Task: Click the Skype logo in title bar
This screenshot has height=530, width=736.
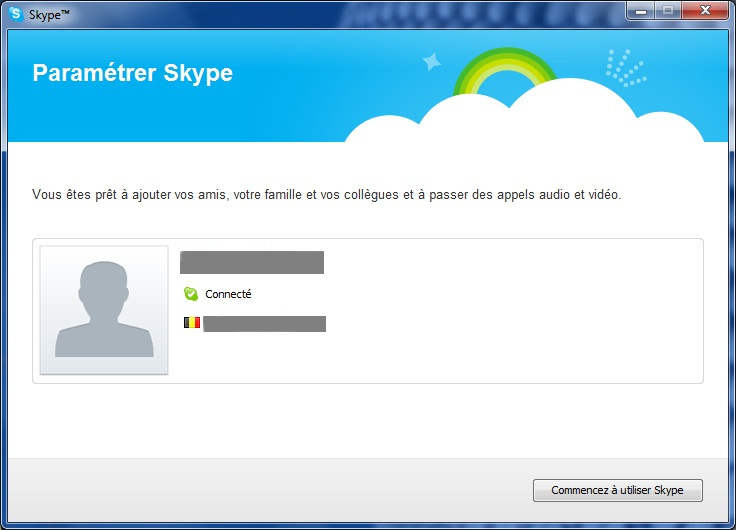Action: tap(16, 13)
